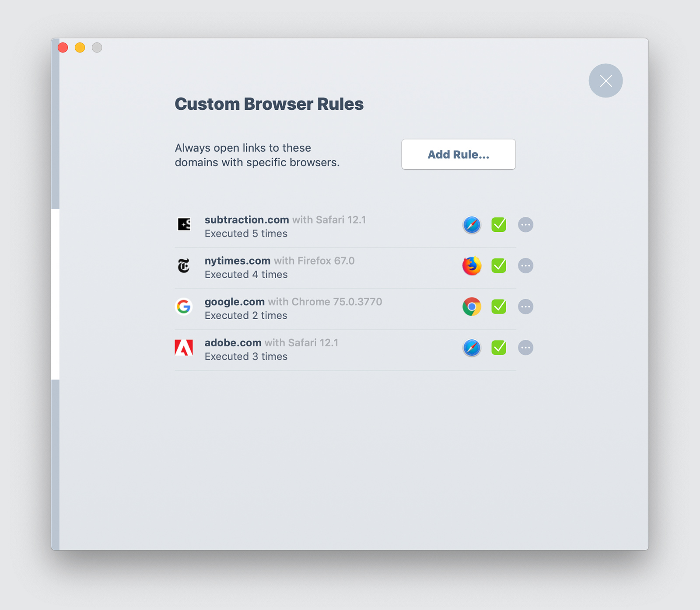Open the options menu for adobe.com
The height and width of the screenshot is (610, 700).
coord(525,348)
